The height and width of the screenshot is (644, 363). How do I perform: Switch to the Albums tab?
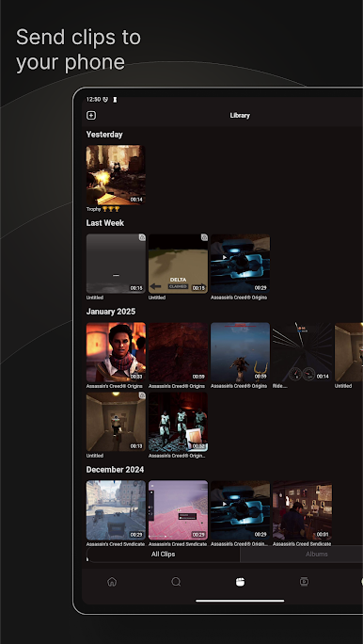[x=316, y=554]
